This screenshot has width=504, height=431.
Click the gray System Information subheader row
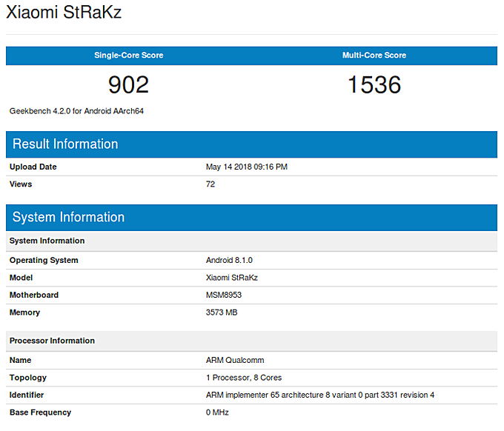click(252, 241)
